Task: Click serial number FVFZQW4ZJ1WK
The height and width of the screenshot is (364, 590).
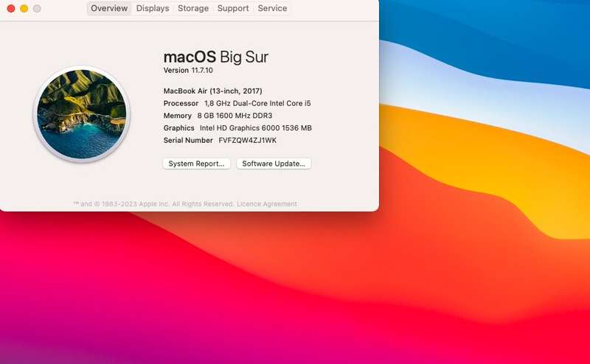Action: click(x=248, y=140)
